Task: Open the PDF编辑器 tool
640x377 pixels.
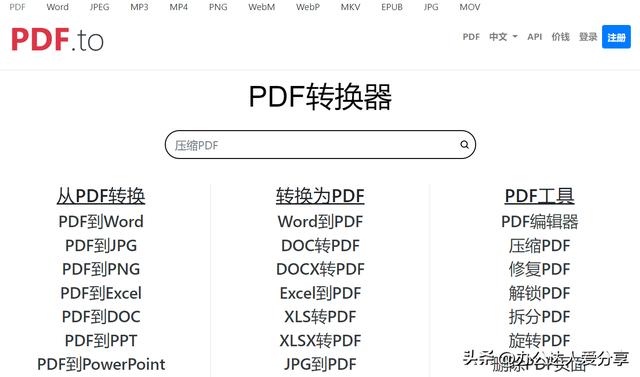Action: pos(540,222)
